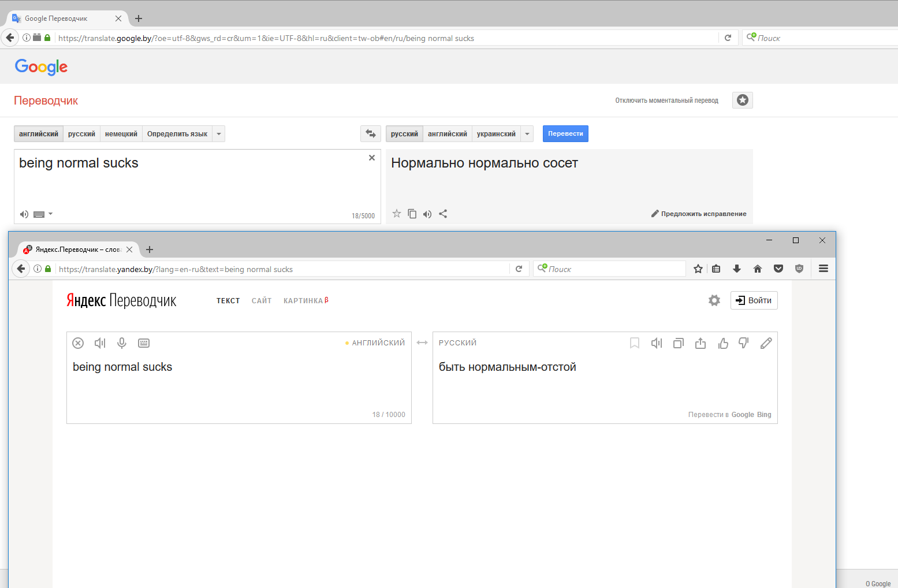
Task: Open ТЕКСТ tab in Yandex Translate
Action: [x=228, y=301]
